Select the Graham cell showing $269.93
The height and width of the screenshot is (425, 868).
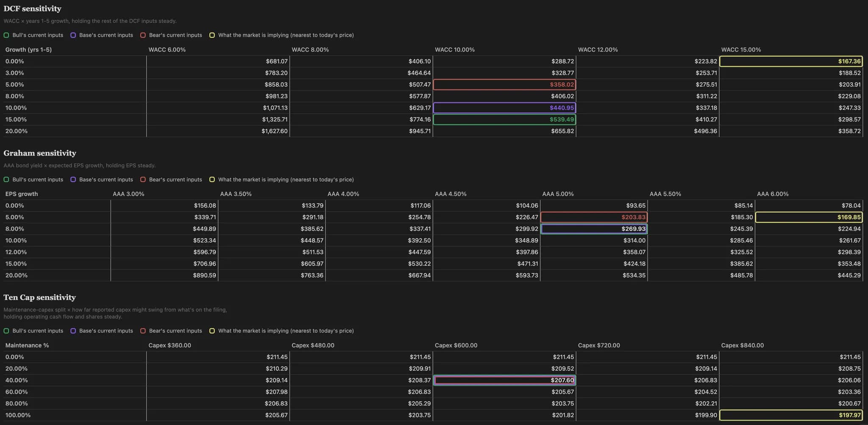594,229
